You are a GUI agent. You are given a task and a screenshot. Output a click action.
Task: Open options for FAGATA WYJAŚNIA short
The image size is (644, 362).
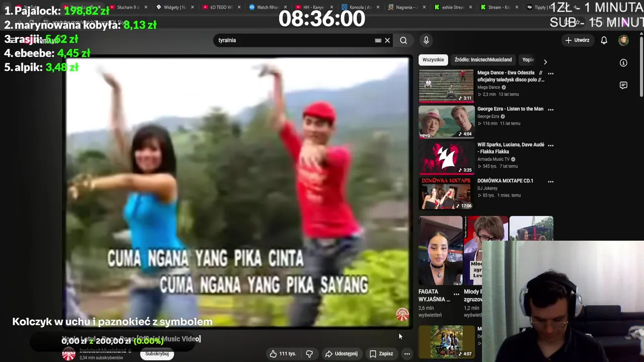pos(456,294)
